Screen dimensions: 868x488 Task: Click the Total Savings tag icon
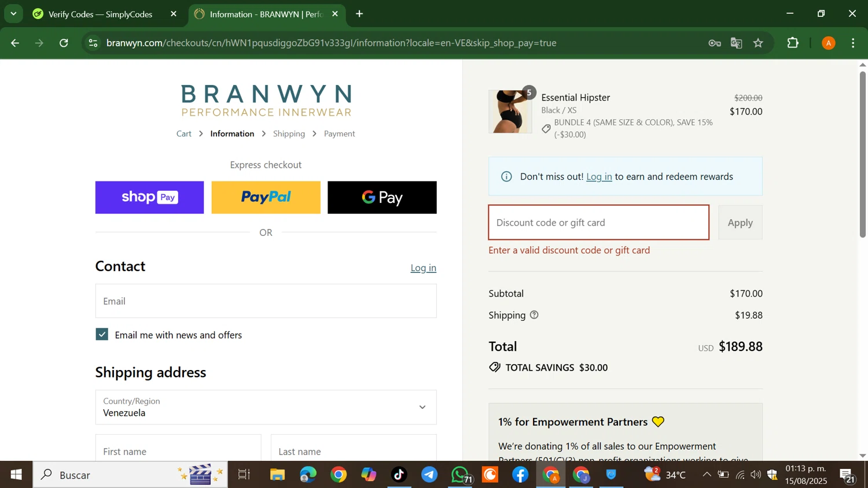coord(495,367)
